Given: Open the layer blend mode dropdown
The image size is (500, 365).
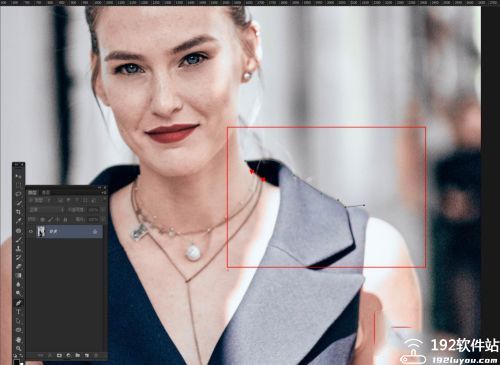Looking at the screenshot, I should point(46,210).
